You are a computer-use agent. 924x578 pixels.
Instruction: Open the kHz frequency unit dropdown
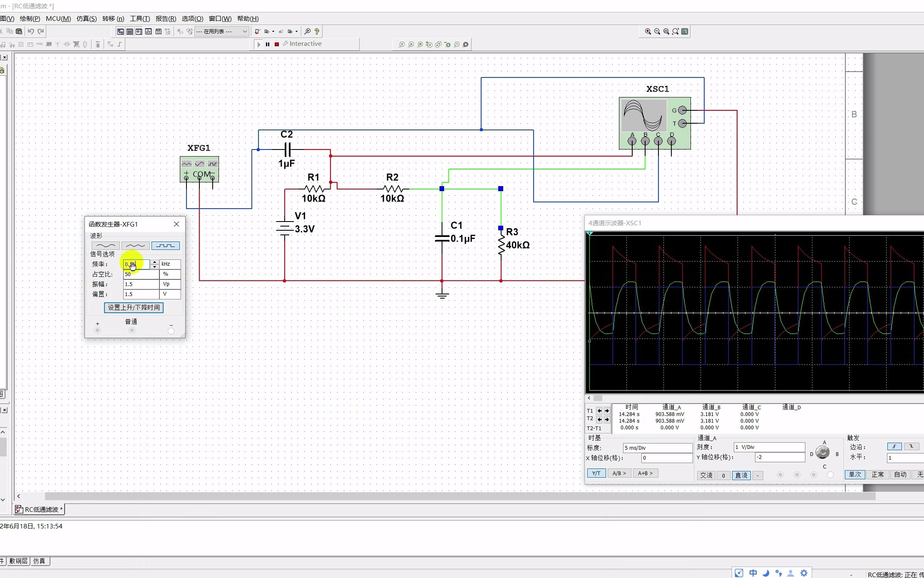[x=170, y=264]
